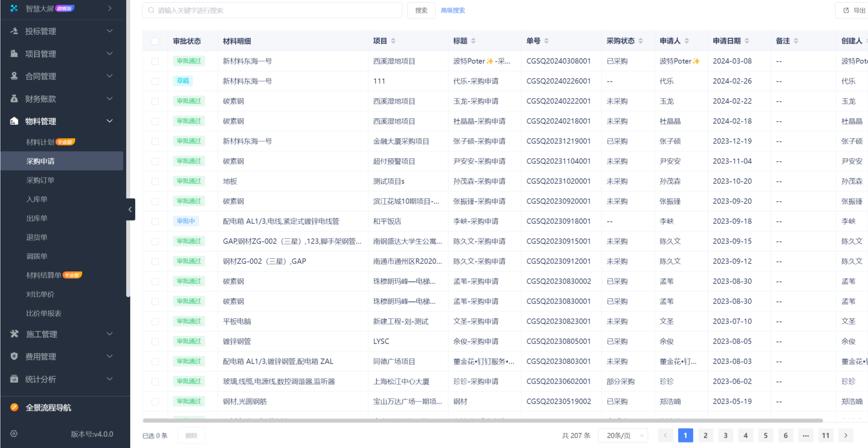Expand the 施工管理 menu chevron
This screenshot has width=868, height=448.
[110, 334]
